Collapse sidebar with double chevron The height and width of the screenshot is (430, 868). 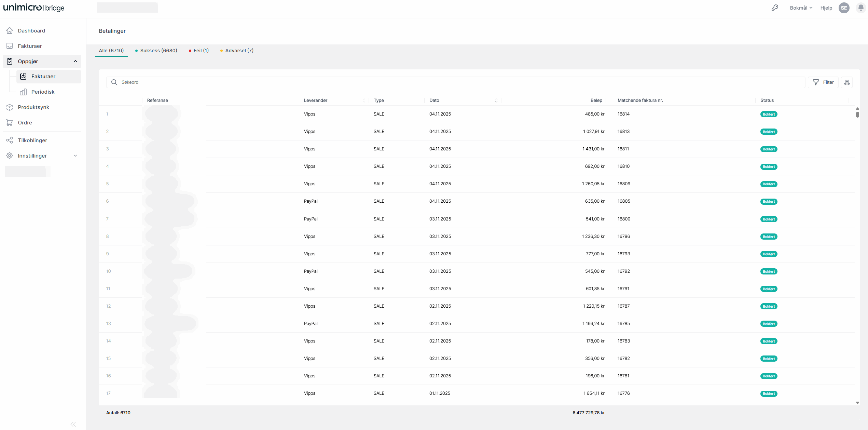pos(73,424)
